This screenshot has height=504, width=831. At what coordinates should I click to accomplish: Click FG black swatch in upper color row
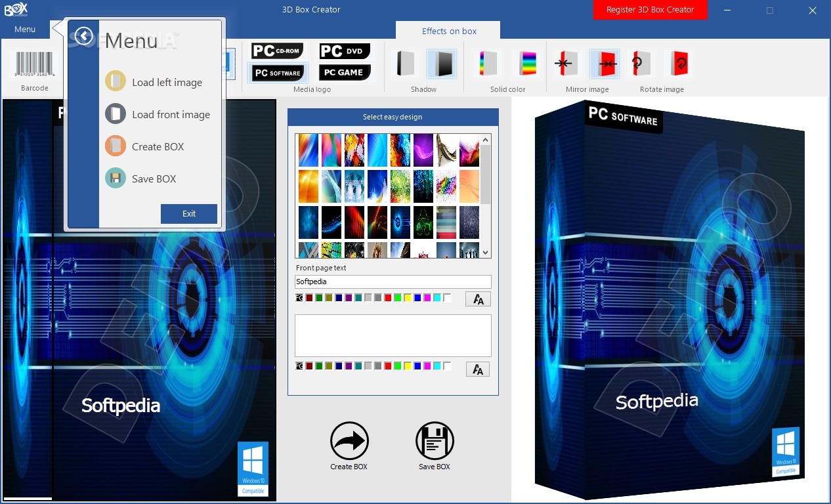click(x=299, y=298)
